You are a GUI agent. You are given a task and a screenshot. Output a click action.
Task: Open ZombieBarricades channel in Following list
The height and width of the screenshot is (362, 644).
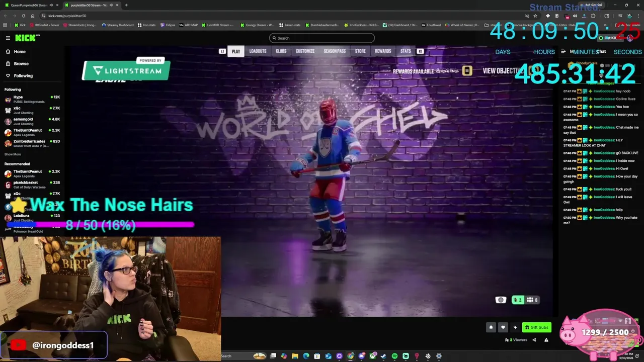click(x=32, y=143)
